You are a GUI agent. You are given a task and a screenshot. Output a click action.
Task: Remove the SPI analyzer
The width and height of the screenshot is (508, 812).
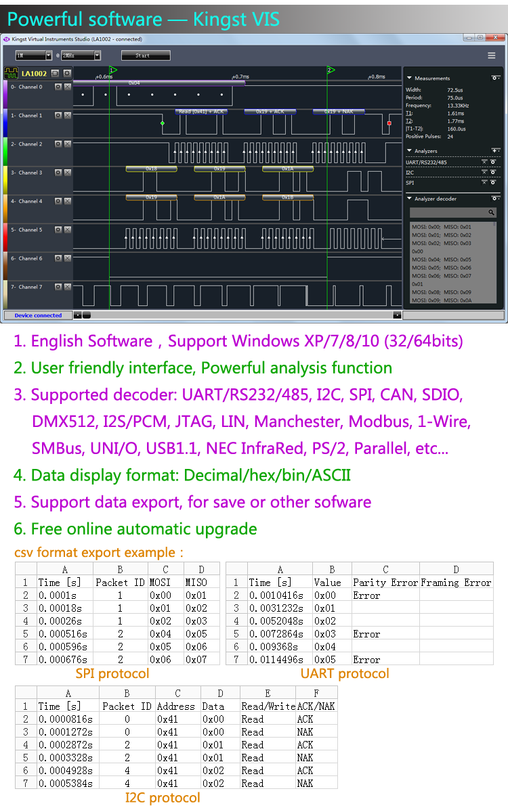point(484,183)
